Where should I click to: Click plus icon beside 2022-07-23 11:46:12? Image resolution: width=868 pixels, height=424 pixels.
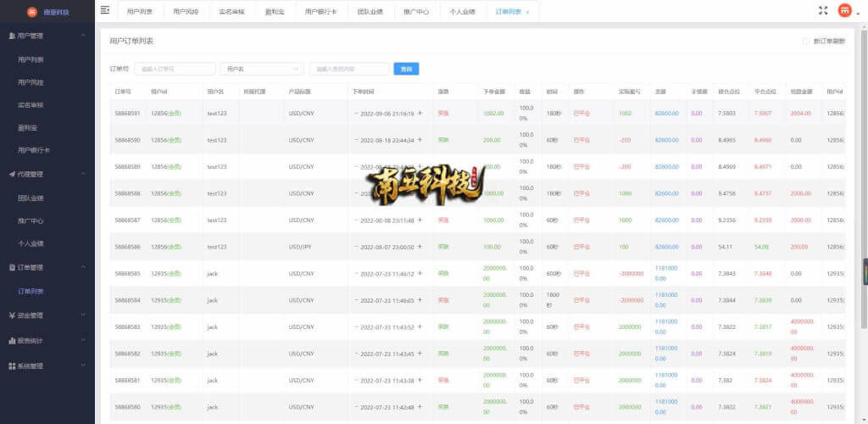point(420,273)
